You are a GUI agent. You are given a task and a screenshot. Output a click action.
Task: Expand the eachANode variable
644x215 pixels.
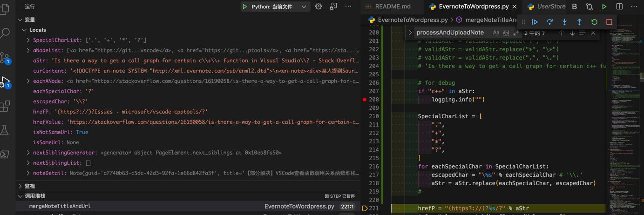[x=28, y=81]
